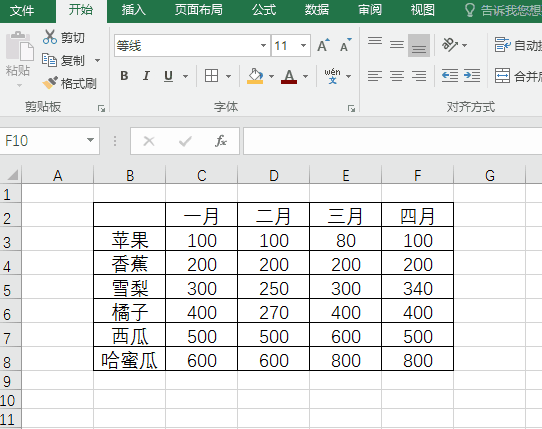Click the Name Box showing F10
Screen dimensions: 542x429
pos(42,141)
